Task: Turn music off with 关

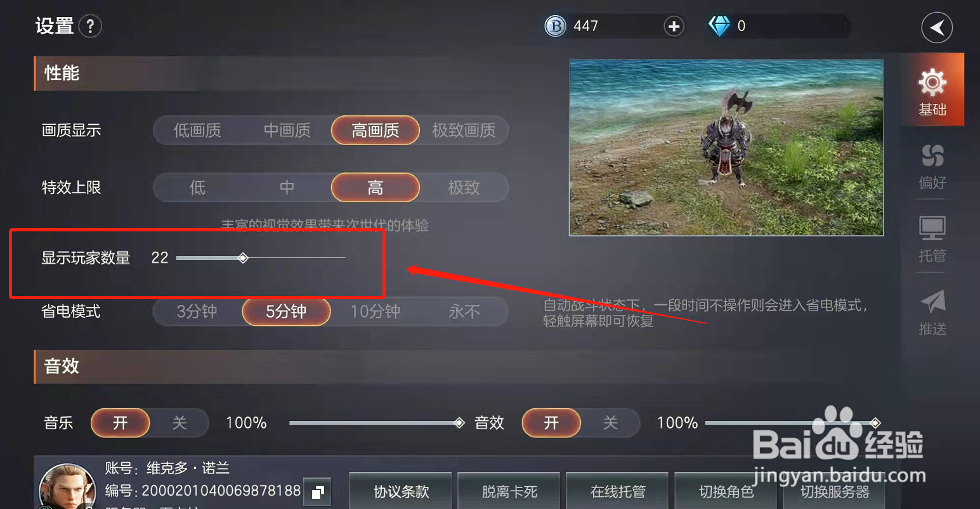Action: coord(180,423)
